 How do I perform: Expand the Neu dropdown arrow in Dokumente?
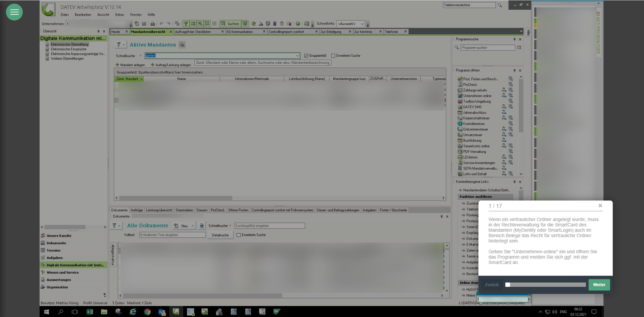pos(193,226)
